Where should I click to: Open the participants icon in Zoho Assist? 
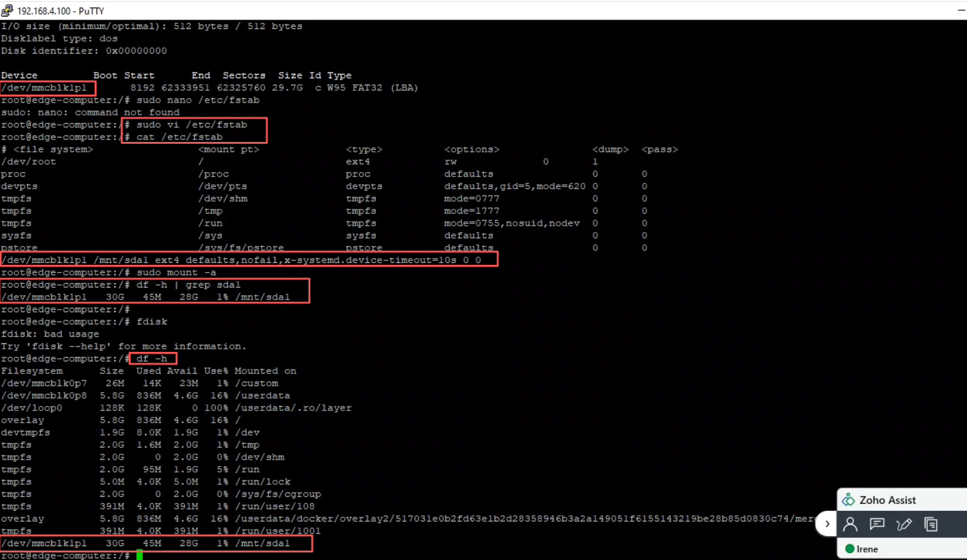(850, 524)
